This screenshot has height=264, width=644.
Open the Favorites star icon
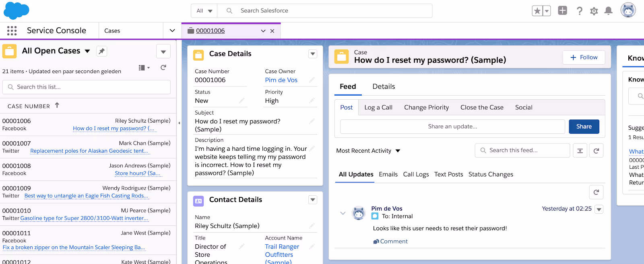[537, 11]
